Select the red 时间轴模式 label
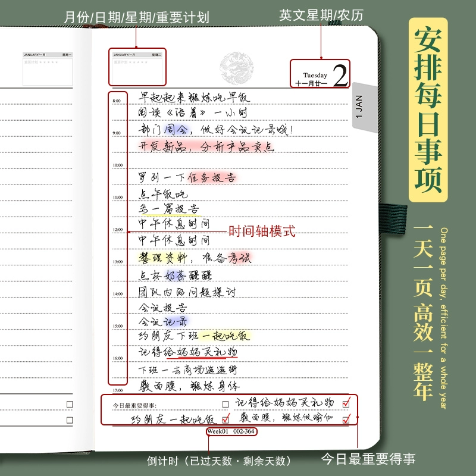 click(262, 231)
